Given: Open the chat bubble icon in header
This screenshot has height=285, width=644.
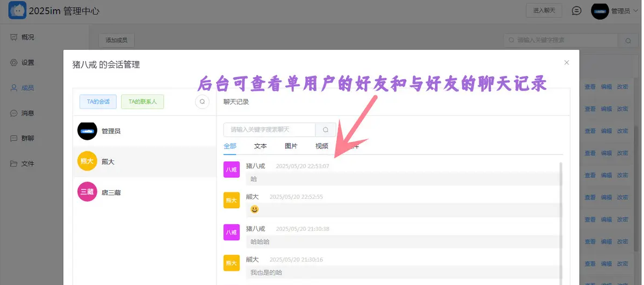Looking at the screenshot, I should pyautogui.click(x=577, y=11).
